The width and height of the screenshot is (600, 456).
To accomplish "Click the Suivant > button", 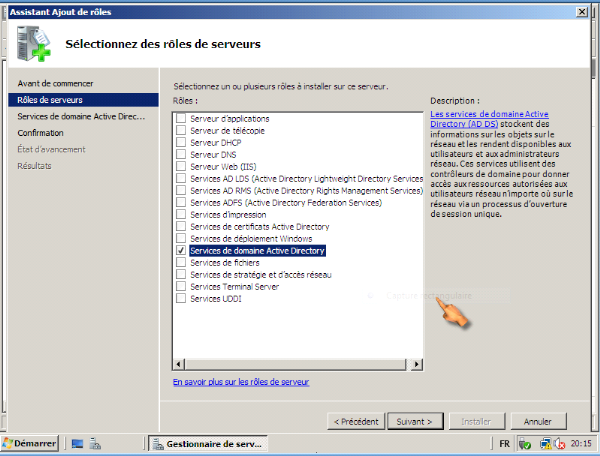I will tap(416, 422).
